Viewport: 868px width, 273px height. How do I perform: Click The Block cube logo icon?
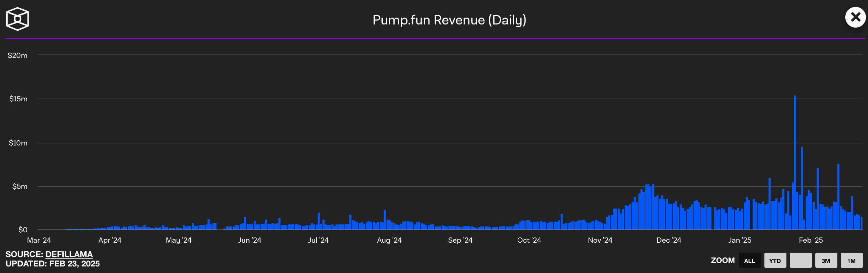pyautogui.click(x=17, y=19)
